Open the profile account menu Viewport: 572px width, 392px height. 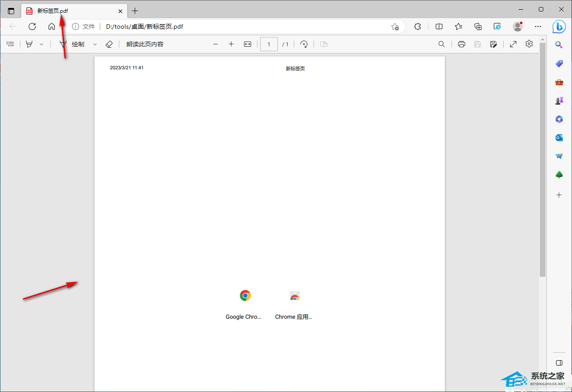point(518,26)
